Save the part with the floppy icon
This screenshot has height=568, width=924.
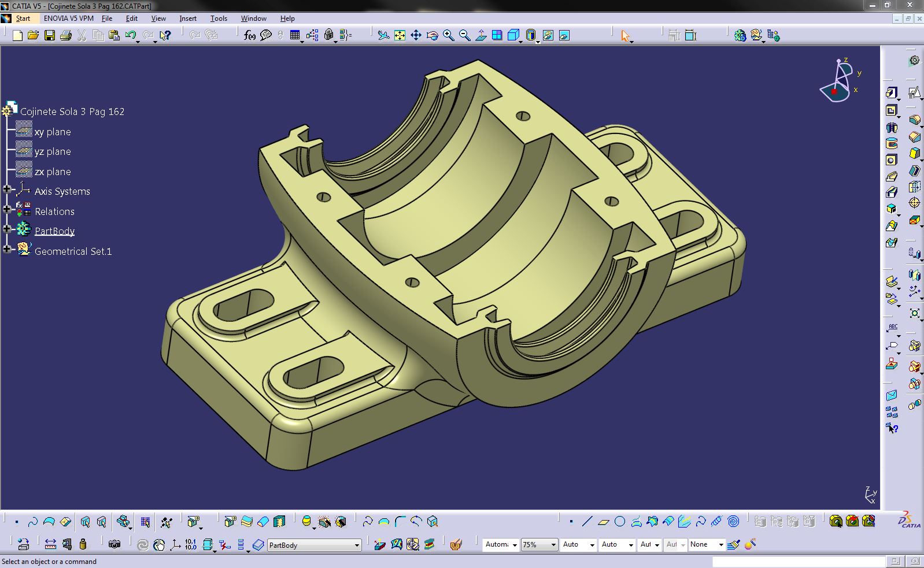tap(49, 36)
